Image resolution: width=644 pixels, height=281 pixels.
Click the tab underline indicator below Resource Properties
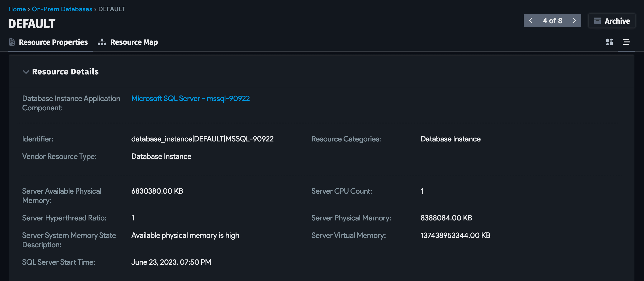[50, 52]
